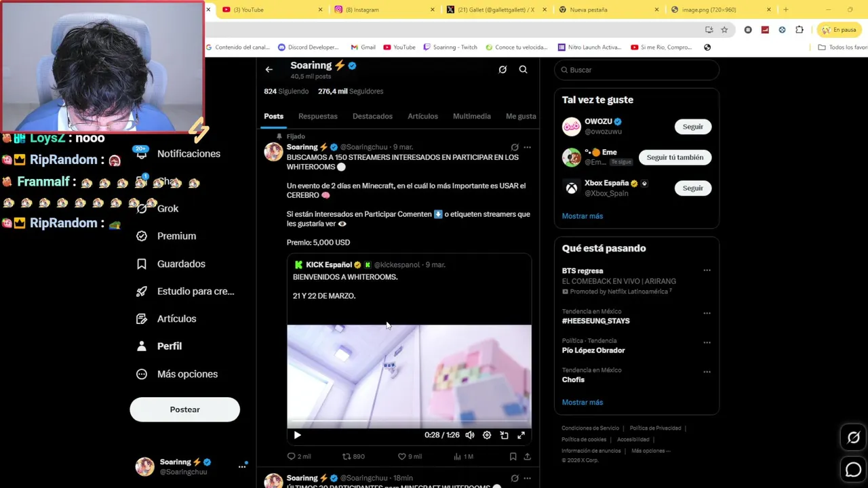Open the floating Grok button
This screenshot has height=488, width=868.
[853, 438]
